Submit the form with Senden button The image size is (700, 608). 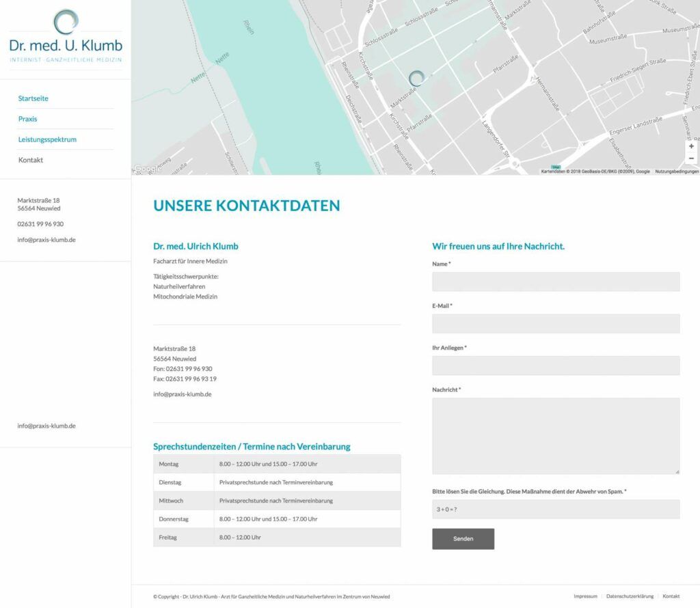tap(463, 539)
